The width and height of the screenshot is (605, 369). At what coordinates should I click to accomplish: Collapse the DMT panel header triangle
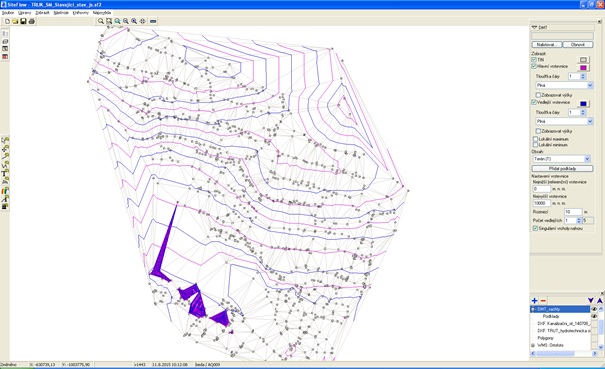tap(534, 27)
